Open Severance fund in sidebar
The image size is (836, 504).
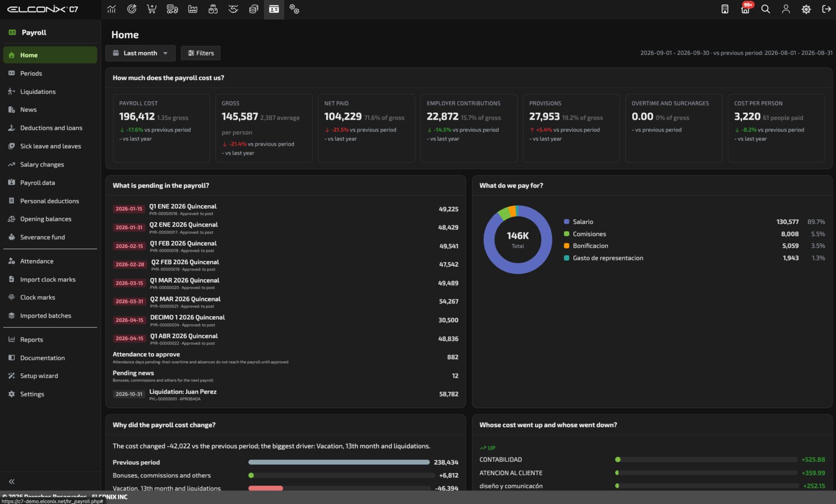pyautogui.click(x=50, y=237)
